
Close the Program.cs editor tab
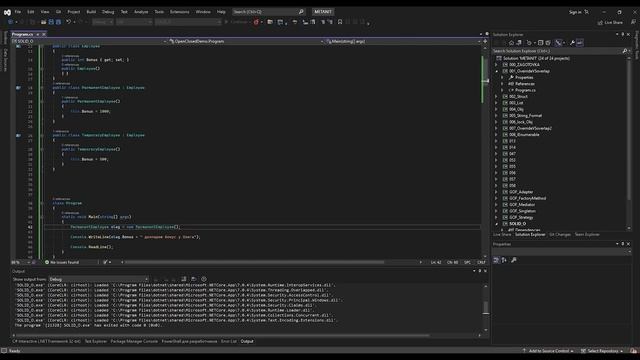click(44, 34)
